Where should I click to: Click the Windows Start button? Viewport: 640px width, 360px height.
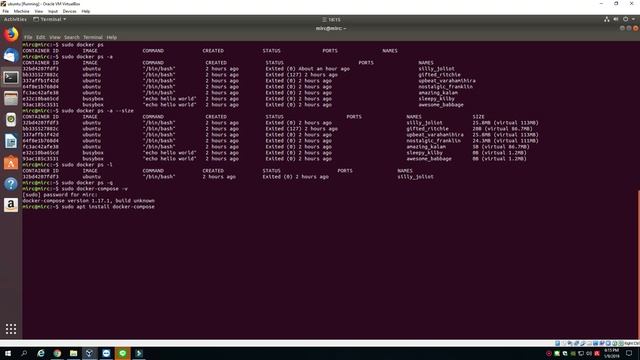tap(8, 353)
